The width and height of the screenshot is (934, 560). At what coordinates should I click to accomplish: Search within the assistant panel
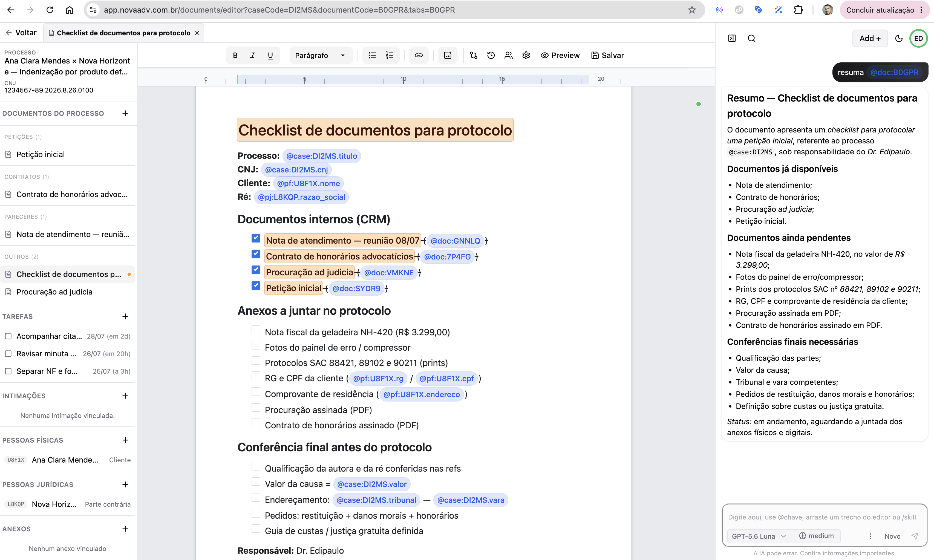pos(751,39)
